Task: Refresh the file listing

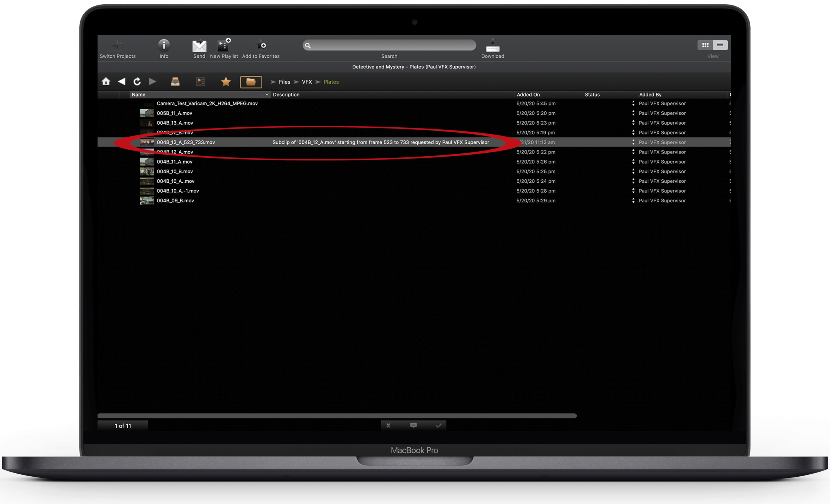Action: tap(137, 82)
